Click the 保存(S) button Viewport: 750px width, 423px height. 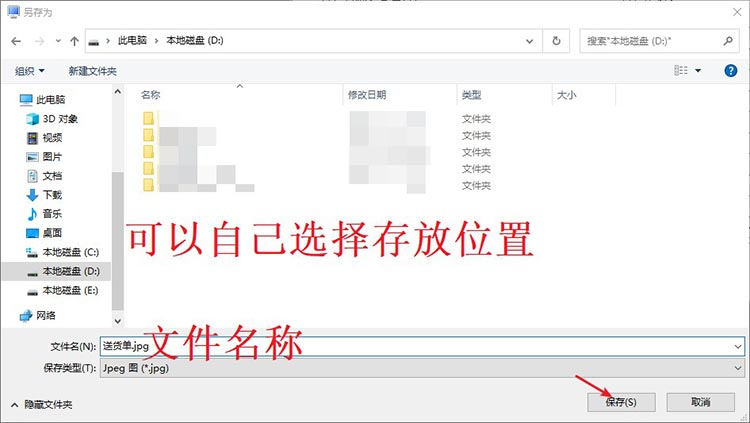coord(621,402)
